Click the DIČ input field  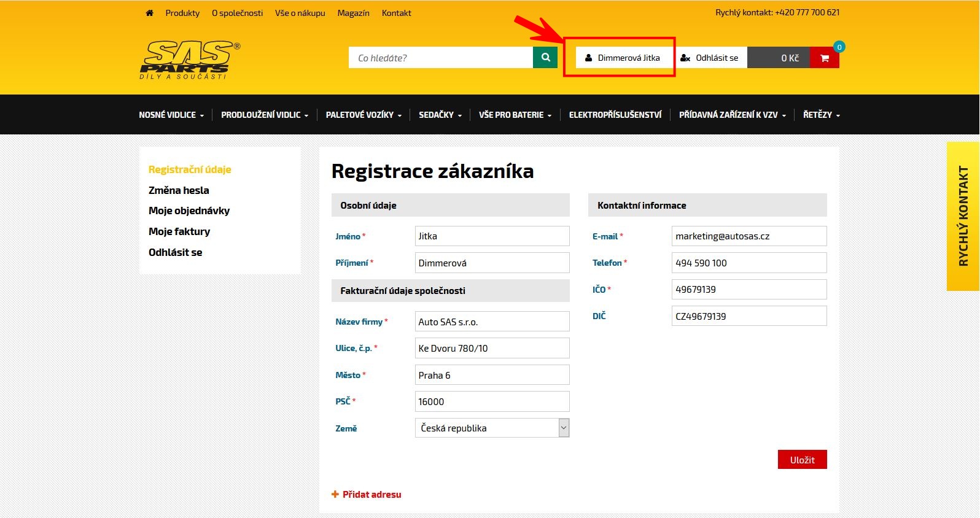(x=749, y=316)
